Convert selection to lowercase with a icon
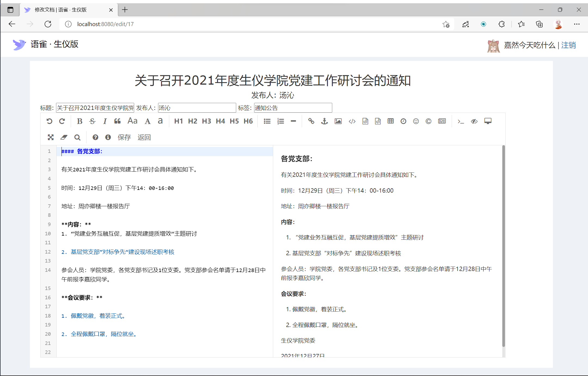This screenshot has height=376, width=588. tap(160, 121)
